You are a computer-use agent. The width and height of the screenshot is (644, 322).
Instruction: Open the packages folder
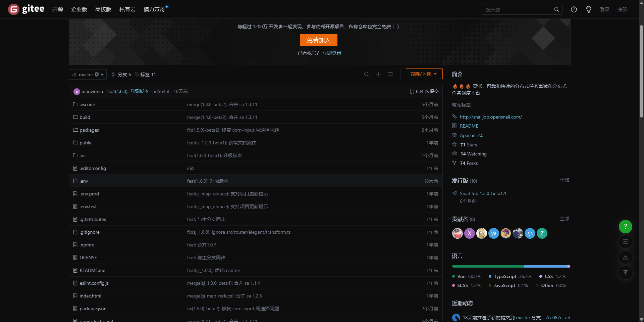[89, 130]
